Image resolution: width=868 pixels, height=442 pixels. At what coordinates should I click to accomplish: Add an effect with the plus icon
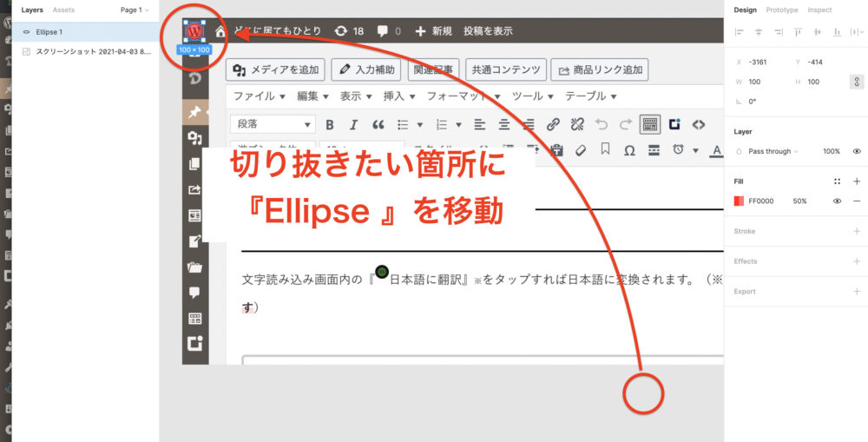coord(857,261)
